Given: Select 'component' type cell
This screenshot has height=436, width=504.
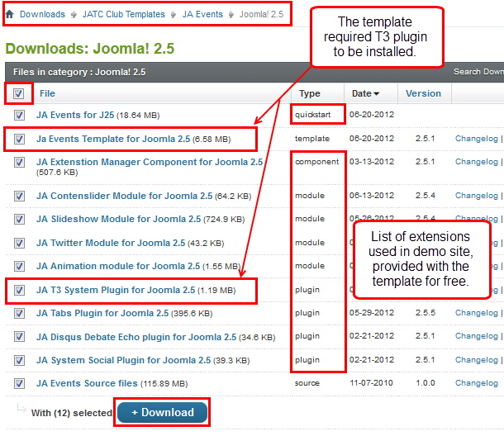Looking at the screenshot, I should pos(317,162).
